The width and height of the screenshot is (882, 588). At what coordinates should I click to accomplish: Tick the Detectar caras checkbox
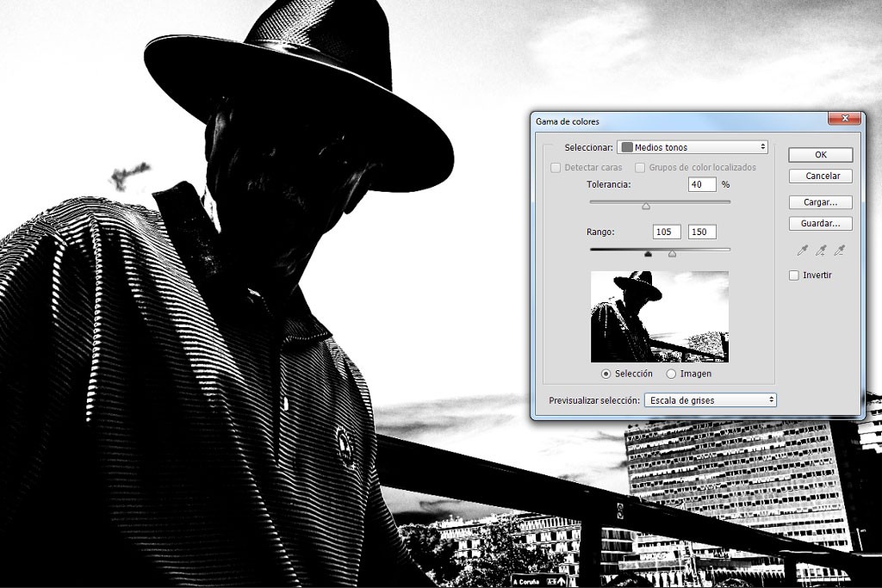coord(556,168)
